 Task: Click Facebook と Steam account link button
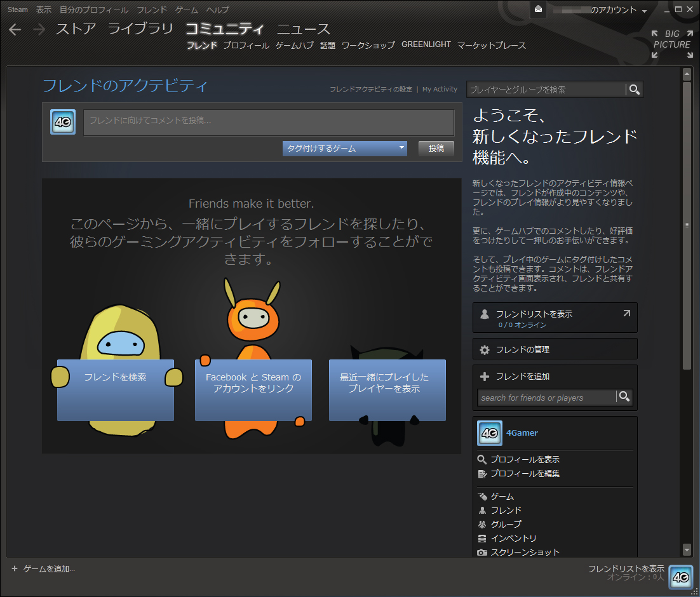tap(253, 390)
